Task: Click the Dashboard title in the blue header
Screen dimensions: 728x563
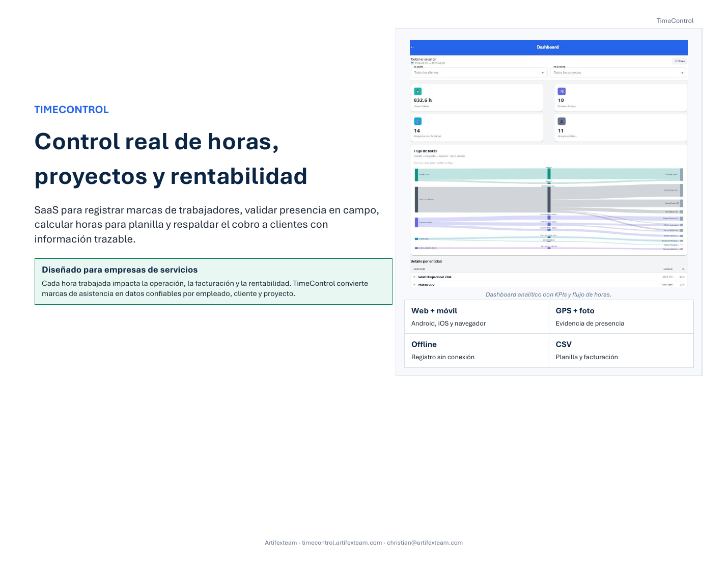Action: point(548,47)
